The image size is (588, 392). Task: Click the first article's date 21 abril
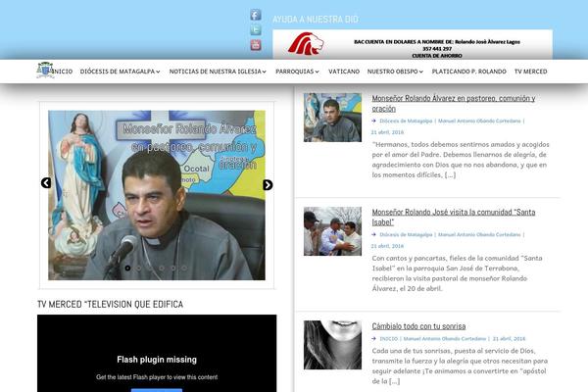388,132
